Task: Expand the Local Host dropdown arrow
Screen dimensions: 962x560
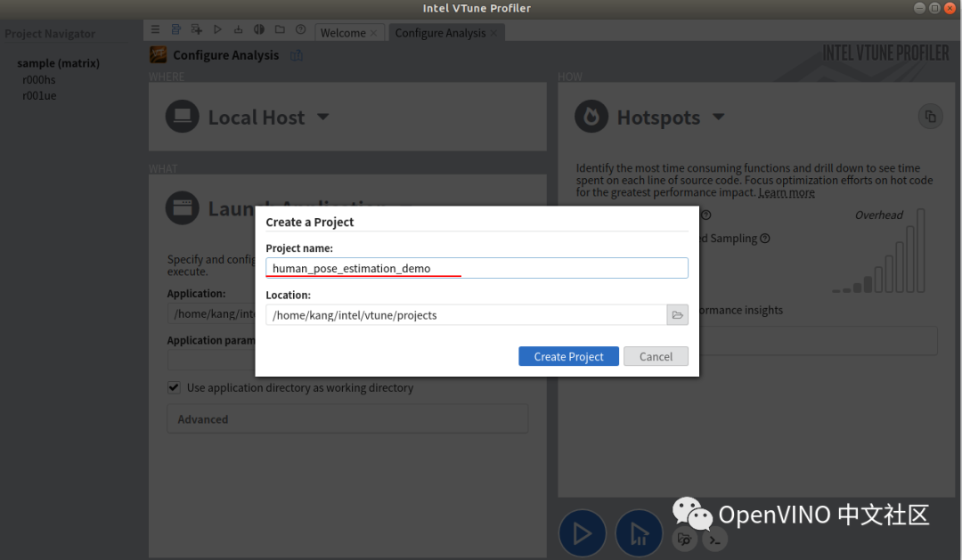Action: (323, 117)
